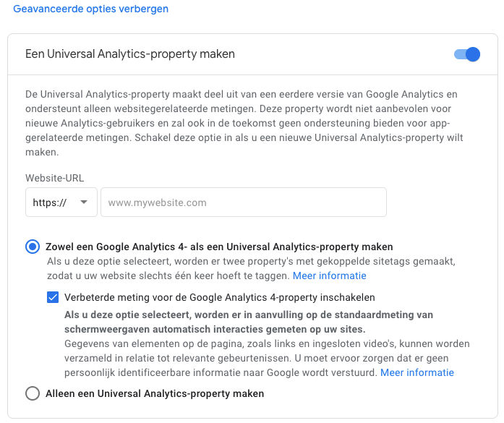Click the 'https://' text in the selector
The width and height of the screenshot is (504, 423).
click(50, 202)
